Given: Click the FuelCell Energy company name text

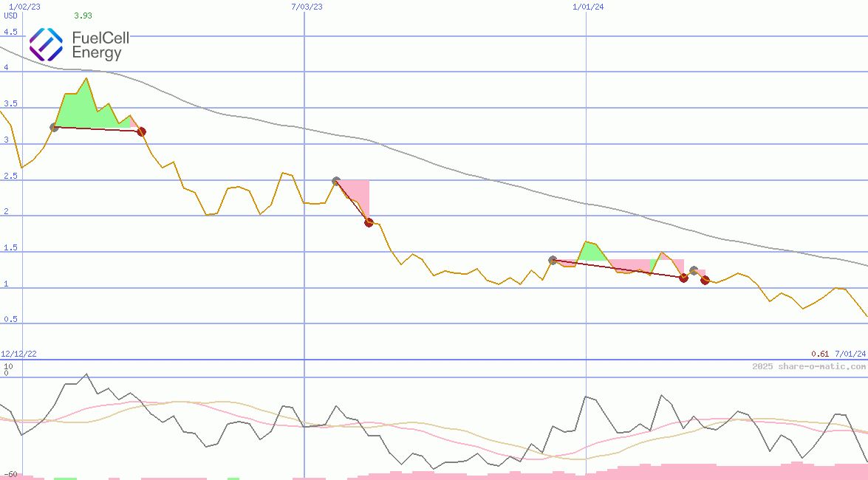Looking at the screenshot, I should tap(100, 46).
